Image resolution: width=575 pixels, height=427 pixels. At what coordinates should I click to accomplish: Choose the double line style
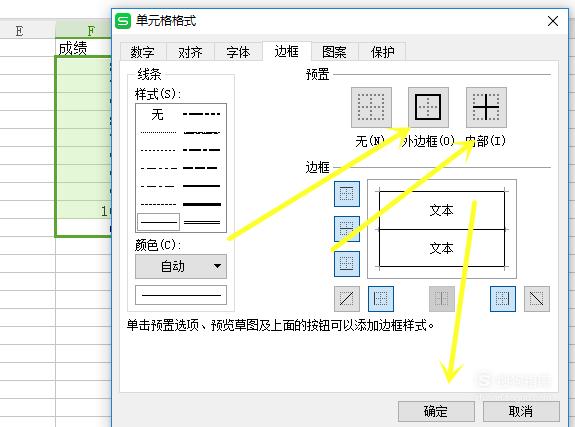(x=202, y=222)
